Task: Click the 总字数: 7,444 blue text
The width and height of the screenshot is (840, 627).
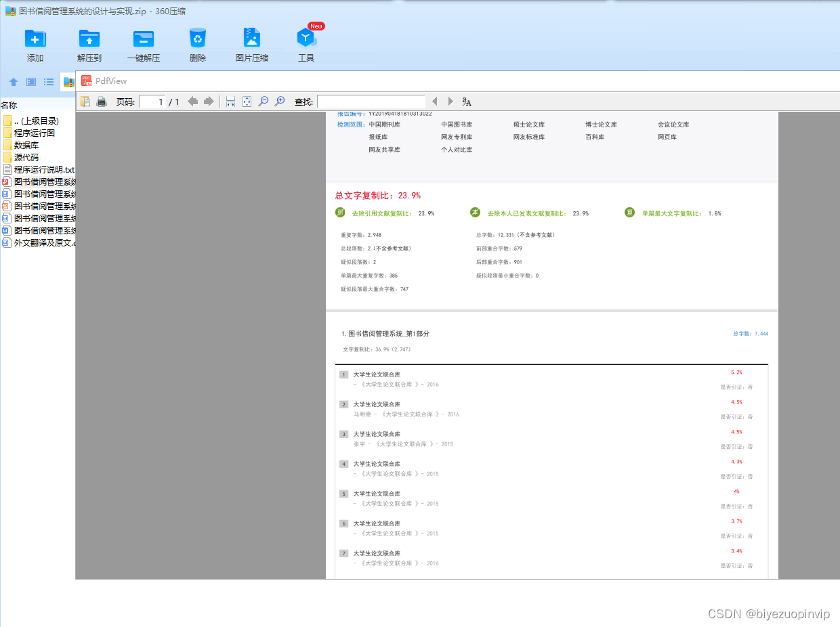Action: 751,334
